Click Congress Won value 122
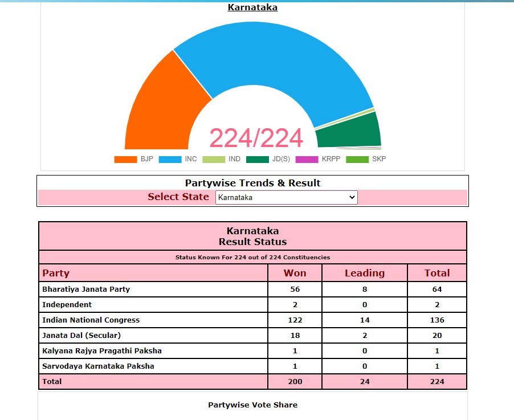Screen dimensions: 514x420 coord(295,320)
